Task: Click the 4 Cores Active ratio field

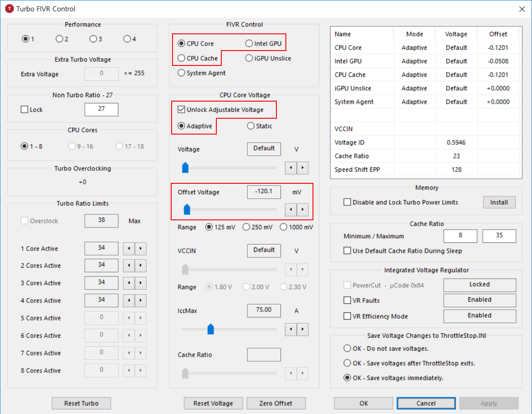Action: pos(102,300)
